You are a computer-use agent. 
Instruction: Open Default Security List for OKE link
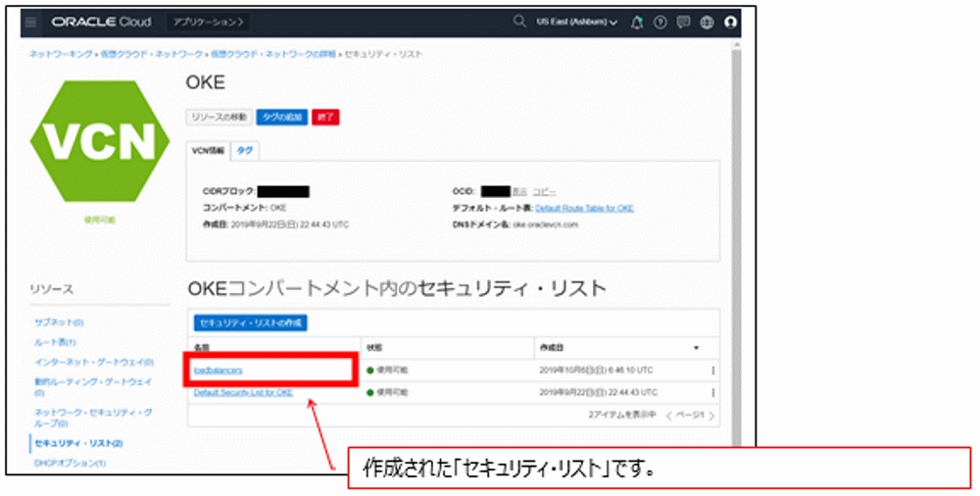coord(243,393)
